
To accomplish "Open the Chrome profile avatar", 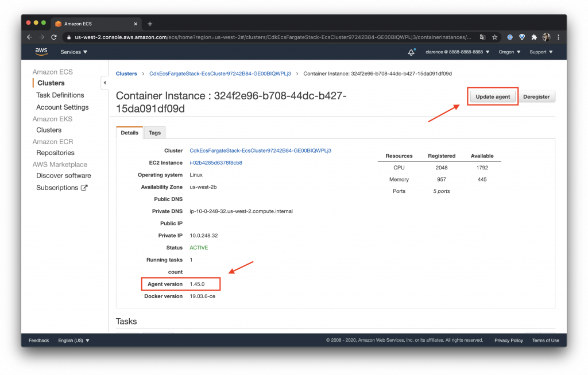I will click(x=546, y=37).
